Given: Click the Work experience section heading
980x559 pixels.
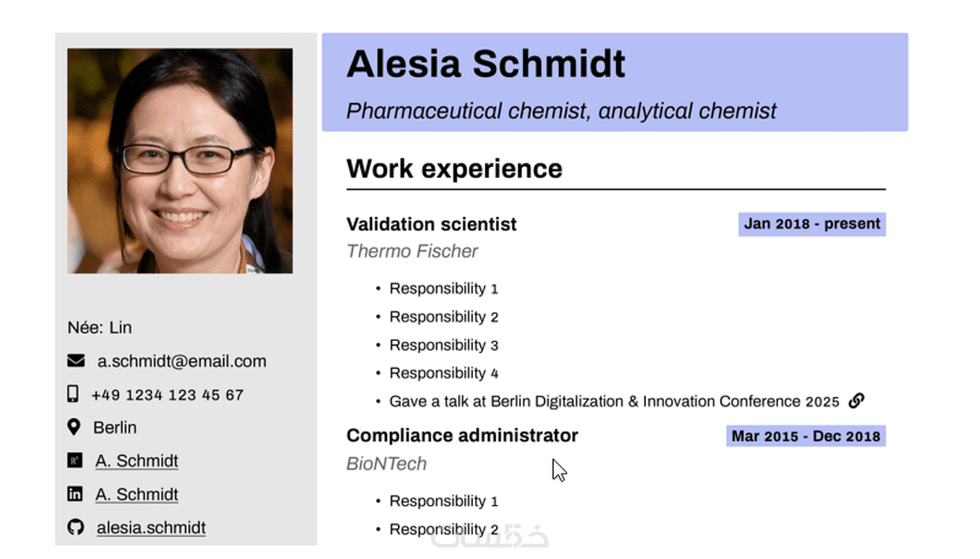Looking at the screenshot, I should click(454, 169).
